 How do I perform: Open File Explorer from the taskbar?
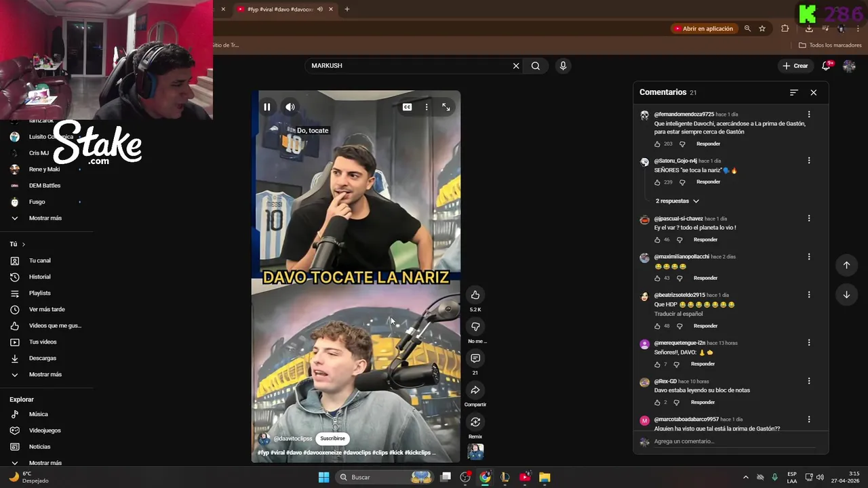[x=545, y=477]
